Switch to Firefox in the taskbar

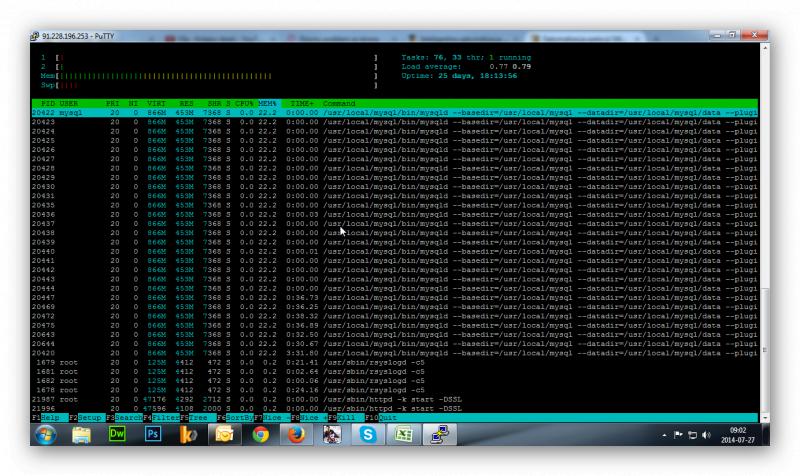296,435
